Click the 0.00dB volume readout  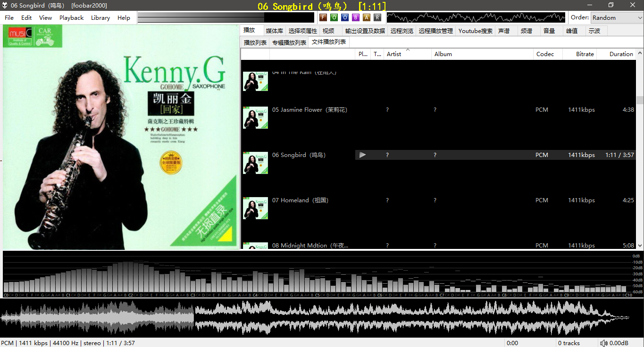[619, 343]
